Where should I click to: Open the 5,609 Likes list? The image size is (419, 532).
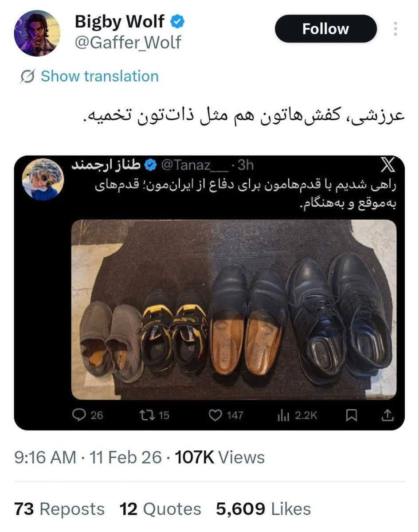coord(263,509)
